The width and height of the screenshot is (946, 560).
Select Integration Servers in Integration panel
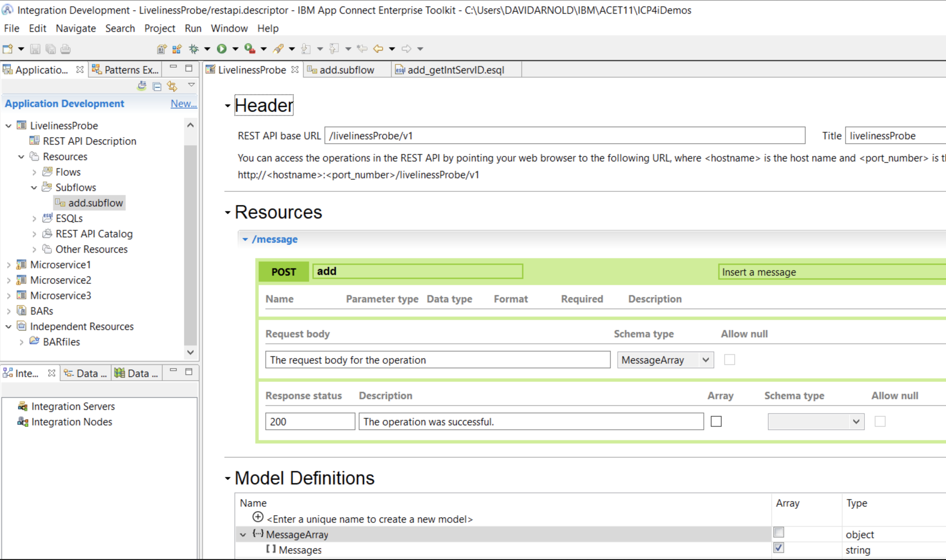point(73,407)
